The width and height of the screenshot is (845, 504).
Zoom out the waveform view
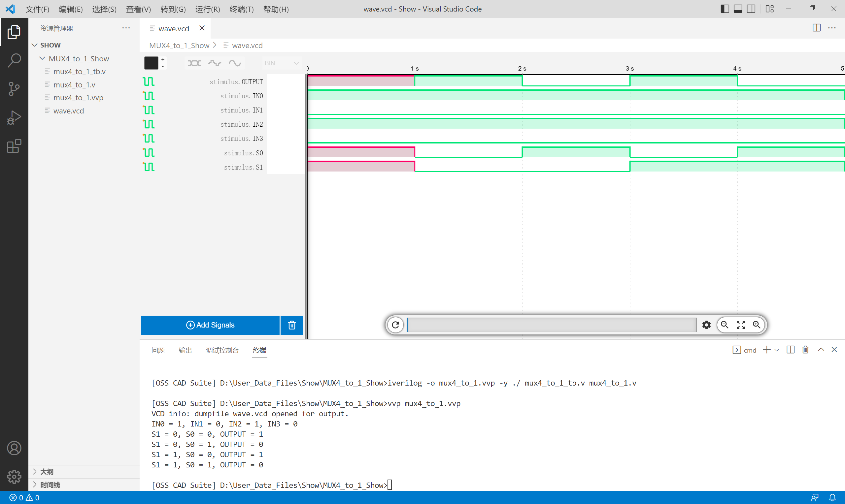pos(725,325)
